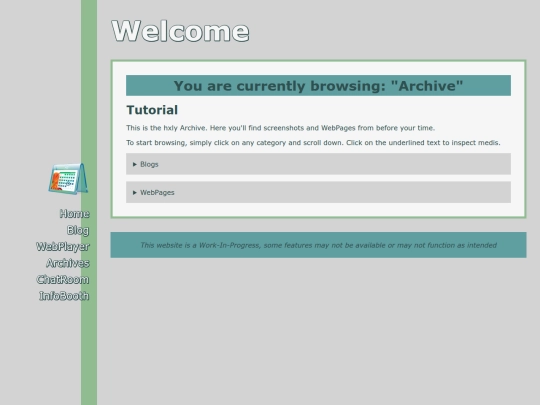The width and height of the screenshot is (540, 405).
Task: Click the "This is the hxly Archive" sentence
Action: coord(280,128)
